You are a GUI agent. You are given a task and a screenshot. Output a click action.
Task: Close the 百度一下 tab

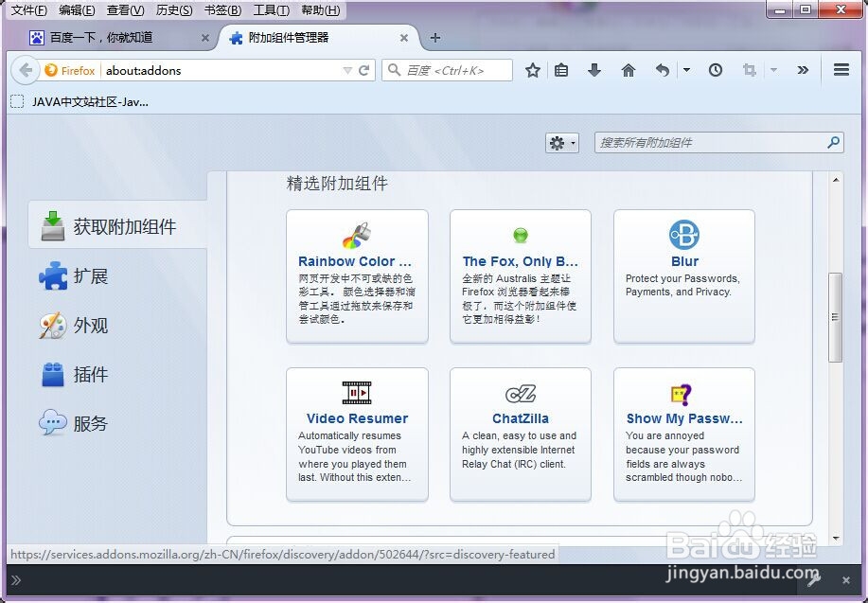[x=204, y=38]
